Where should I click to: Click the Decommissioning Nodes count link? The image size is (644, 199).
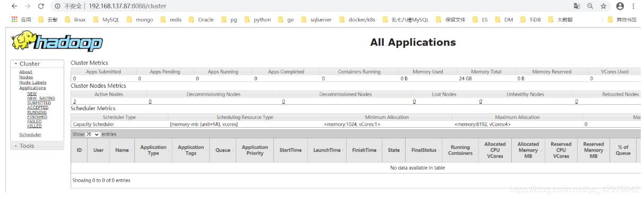[x=150, y=101]
